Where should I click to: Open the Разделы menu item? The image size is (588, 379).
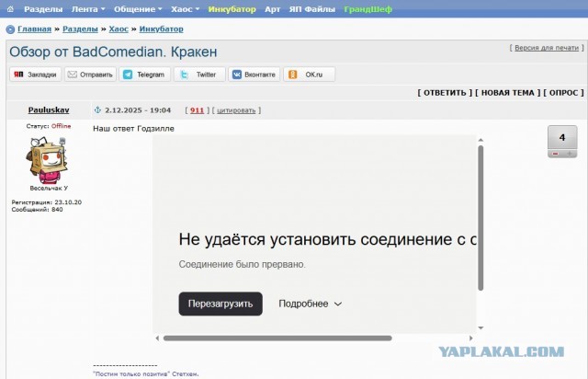click(x=43, y=9)
